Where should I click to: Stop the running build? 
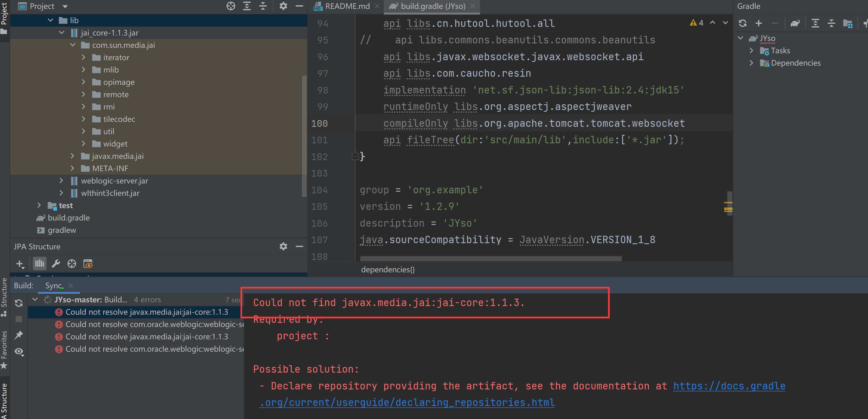click(x=19, y=319)
